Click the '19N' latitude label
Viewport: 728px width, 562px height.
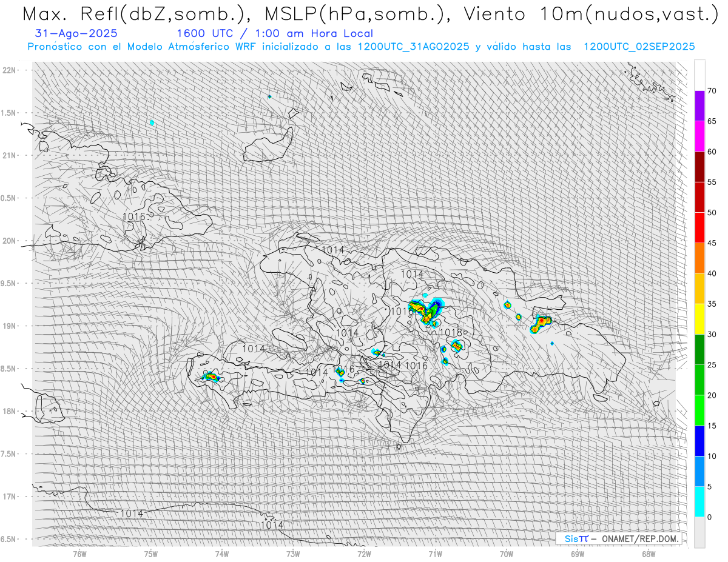[x=10, y=326]
